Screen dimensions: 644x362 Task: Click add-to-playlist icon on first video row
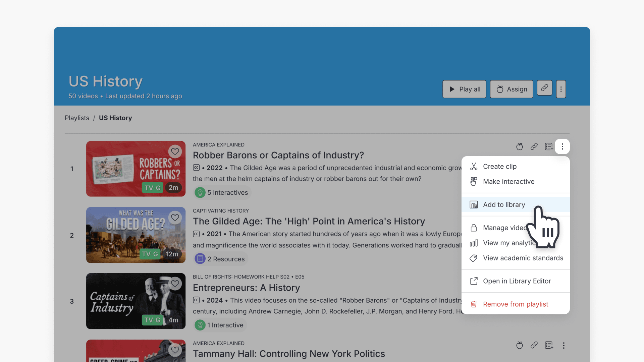coord(549,146)
